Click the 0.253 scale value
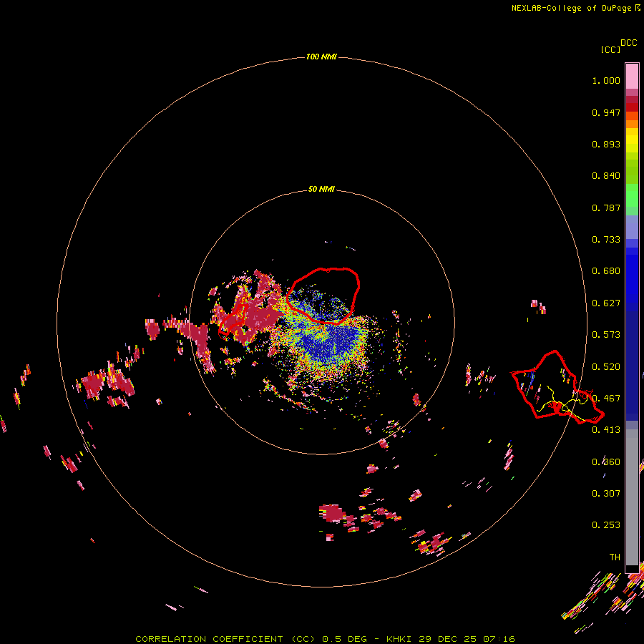The width and height of the screenshot is (644, 644). (606, 525)
